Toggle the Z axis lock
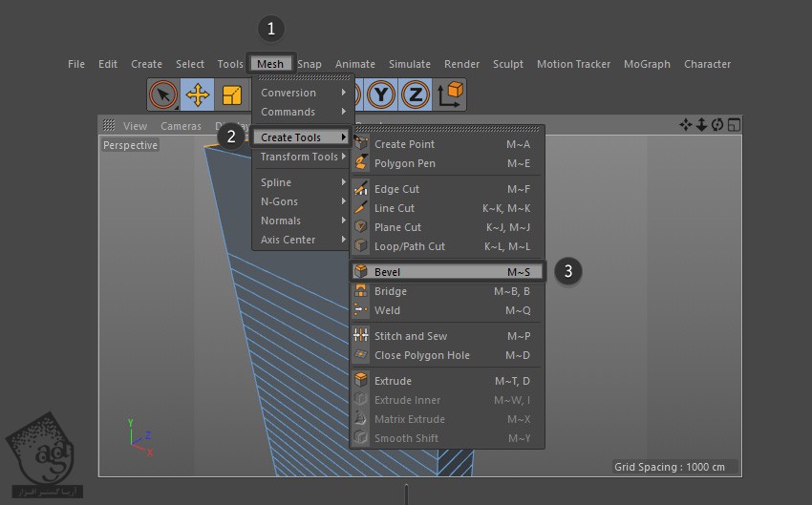This screenshot has height=505, width=812. point(415,95)
